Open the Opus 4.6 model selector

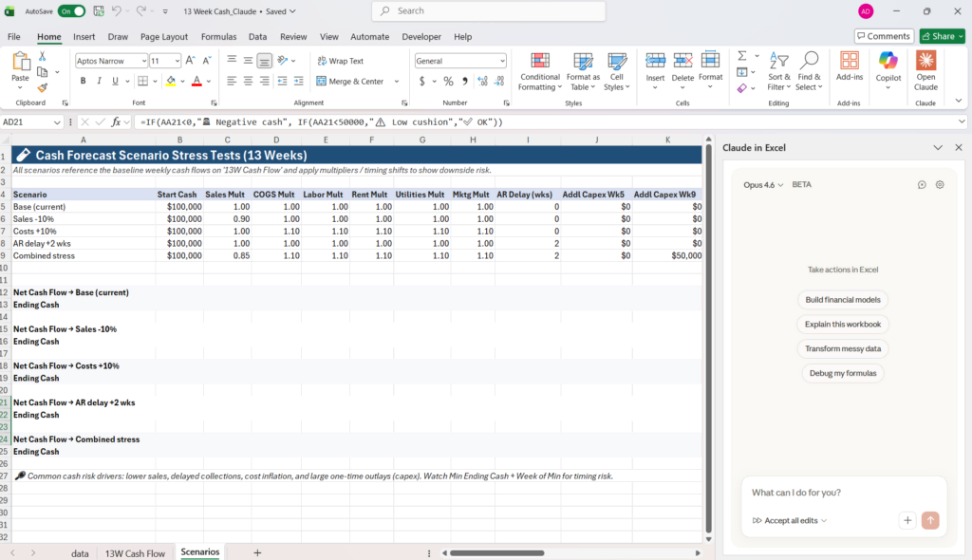763,185
